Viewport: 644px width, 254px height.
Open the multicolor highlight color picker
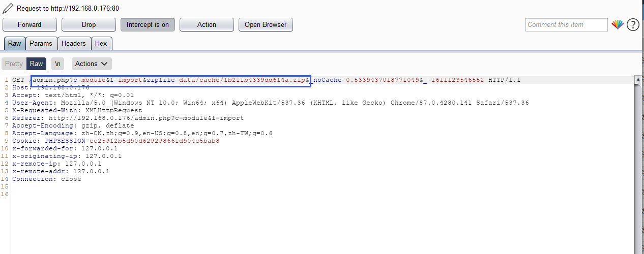click(x=617, y=24)
